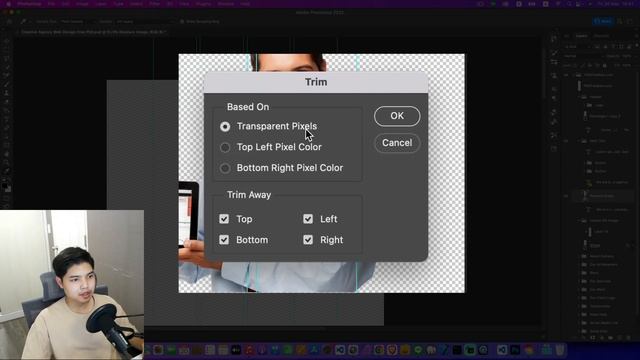Uncheck the Right trim checkbox
640x360 pixels.
308,240
